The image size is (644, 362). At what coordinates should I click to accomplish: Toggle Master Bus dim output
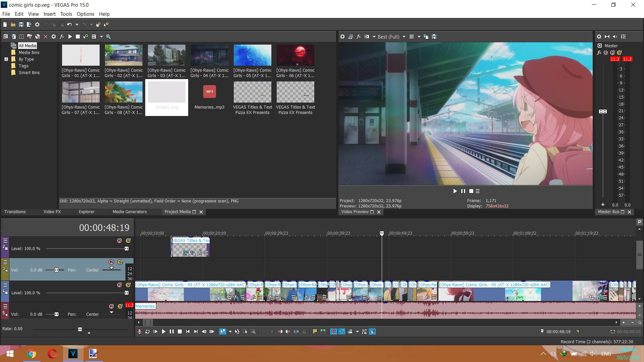click(x=615, y=37)
